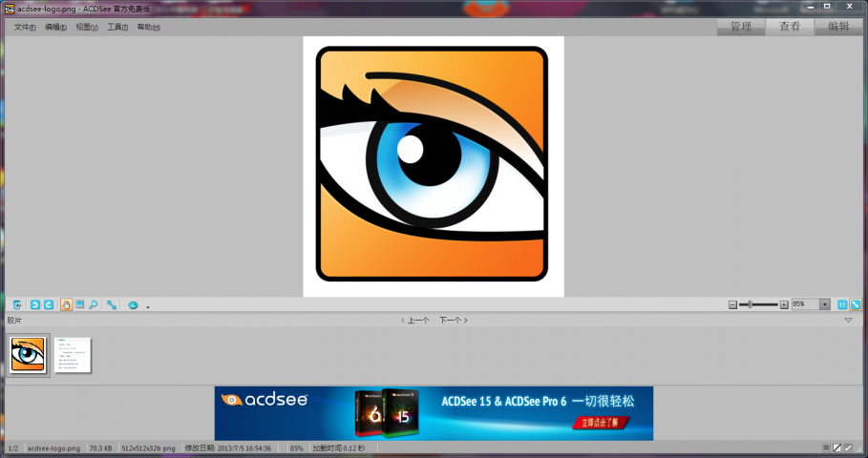Select the second thumbnail in the filmstrip
The image size is (868, 458).
point(73,355)
